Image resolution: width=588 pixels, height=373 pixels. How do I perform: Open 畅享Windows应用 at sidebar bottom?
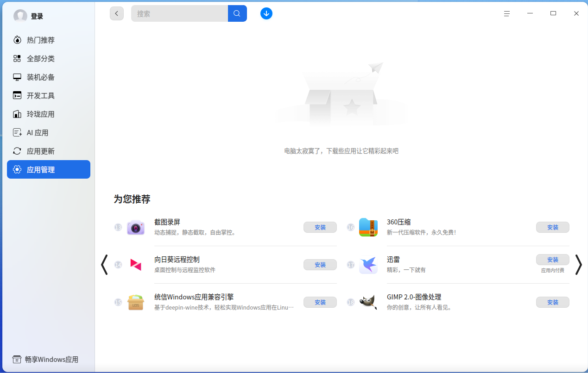pos(45,360)
